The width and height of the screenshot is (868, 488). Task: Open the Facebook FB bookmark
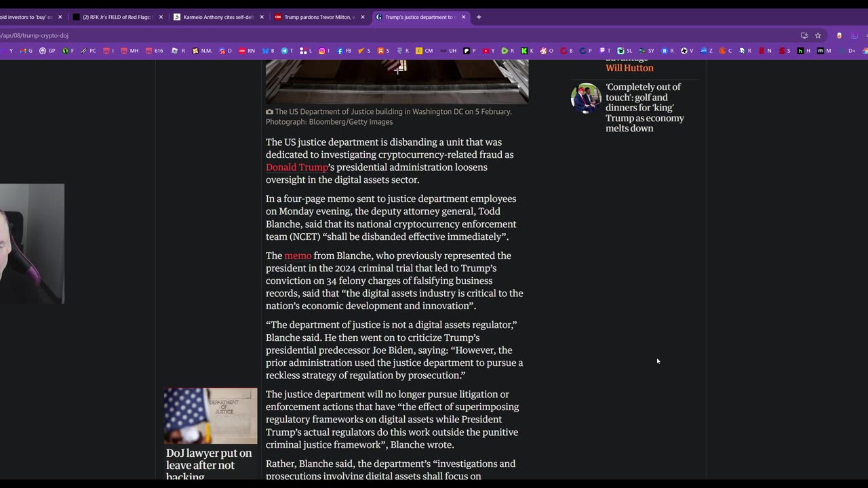[x=344, y=51]
